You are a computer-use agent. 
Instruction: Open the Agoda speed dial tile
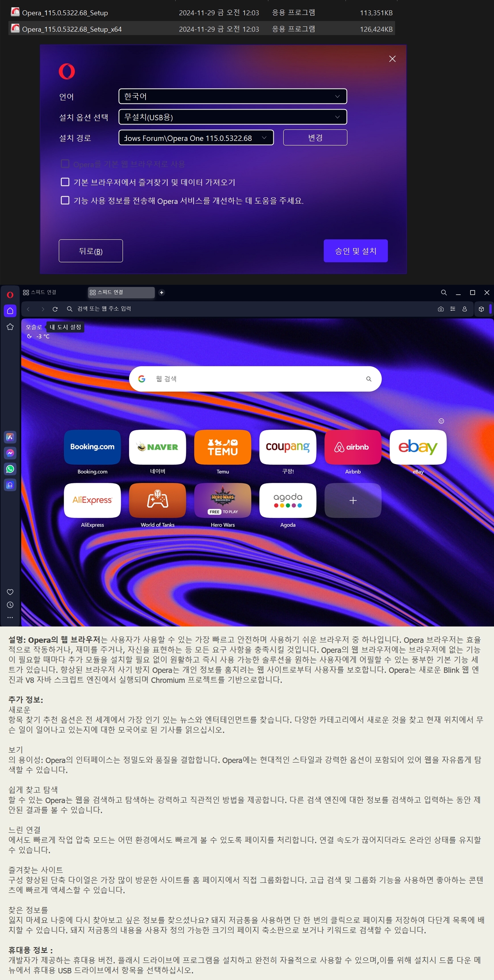[x=288, y=500]
